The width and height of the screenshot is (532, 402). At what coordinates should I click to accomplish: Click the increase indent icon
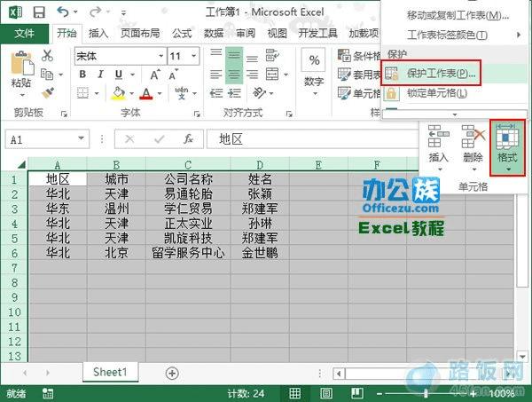234,92
